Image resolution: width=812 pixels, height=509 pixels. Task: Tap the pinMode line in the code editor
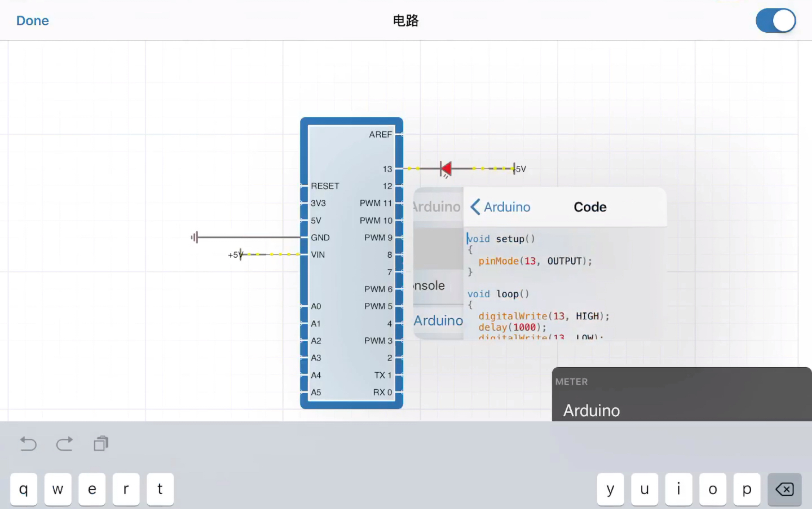[535, 261]
